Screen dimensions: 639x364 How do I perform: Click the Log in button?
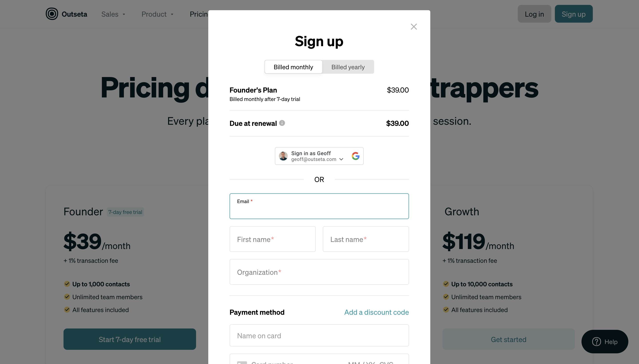(534, 14)
